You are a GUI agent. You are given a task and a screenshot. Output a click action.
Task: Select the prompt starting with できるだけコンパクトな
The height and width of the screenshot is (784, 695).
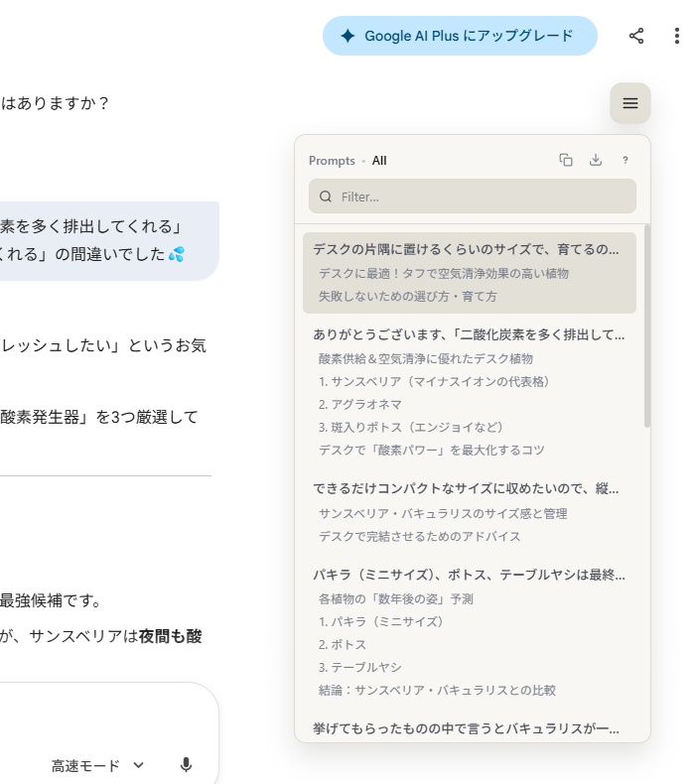(466, 488)
